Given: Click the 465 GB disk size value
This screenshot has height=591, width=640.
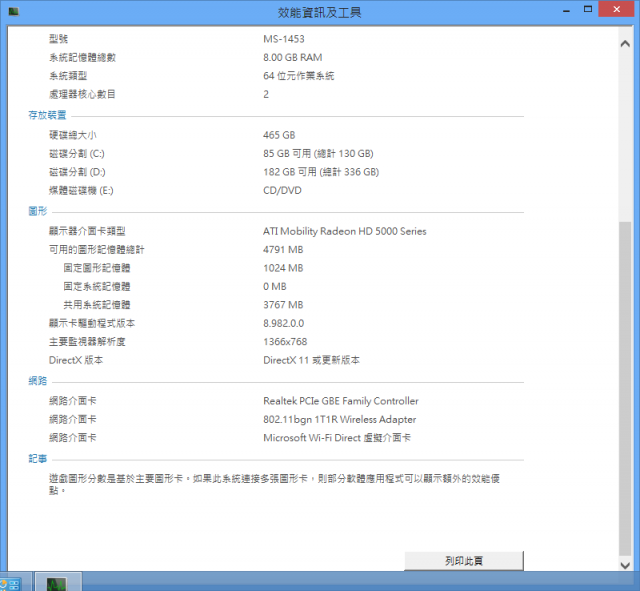Looking at the screenshot, I should pos(279,135).
